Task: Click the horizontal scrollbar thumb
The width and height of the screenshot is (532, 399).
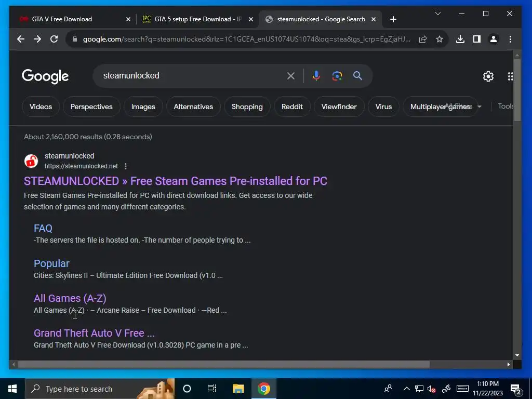Action: (224, 365)
